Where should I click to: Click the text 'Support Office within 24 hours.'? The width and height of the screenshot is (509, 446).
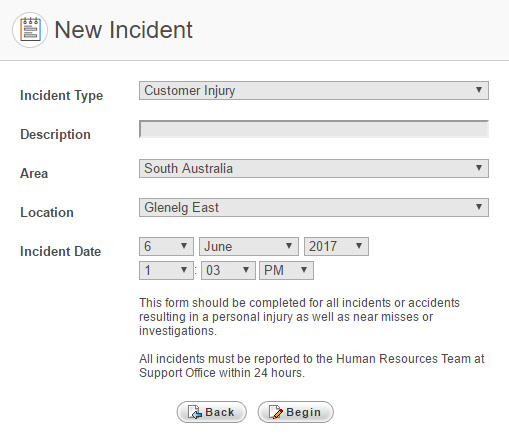click(x=222, y=373)
